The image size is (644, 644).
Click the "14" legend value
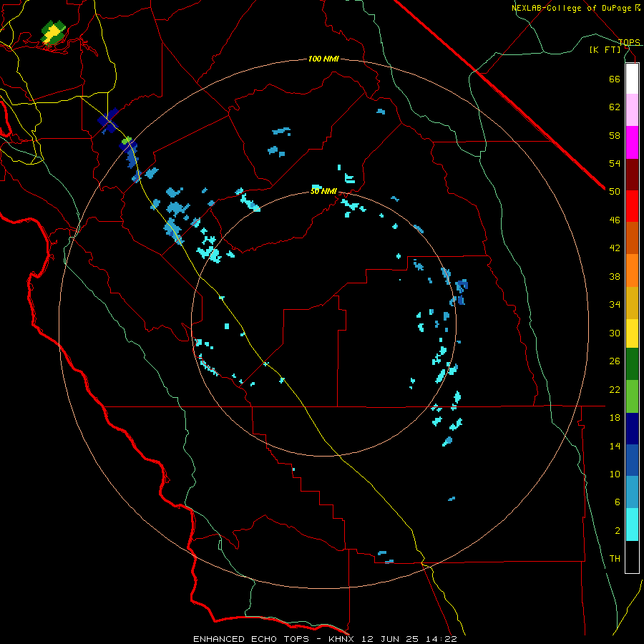point(615,446)
